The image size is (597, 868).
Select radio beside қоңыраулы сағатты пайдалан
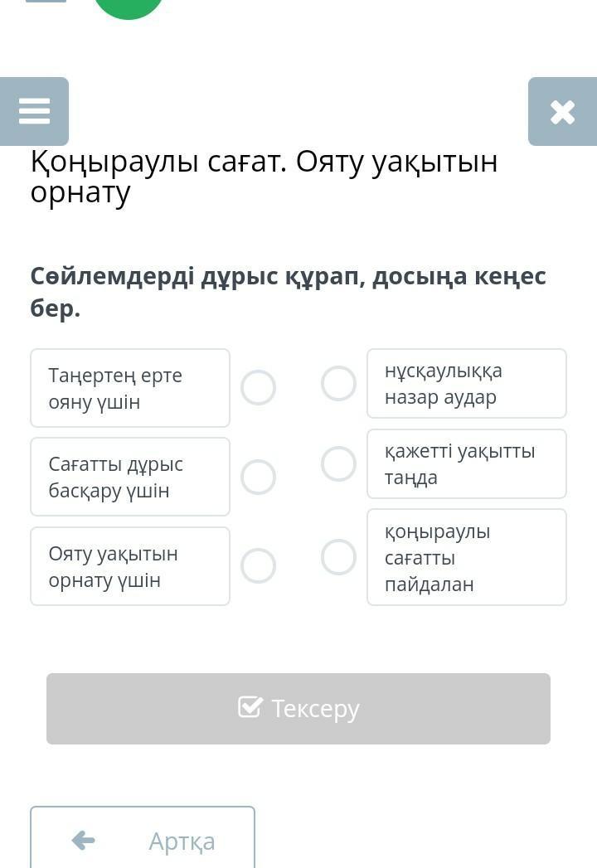338,557
